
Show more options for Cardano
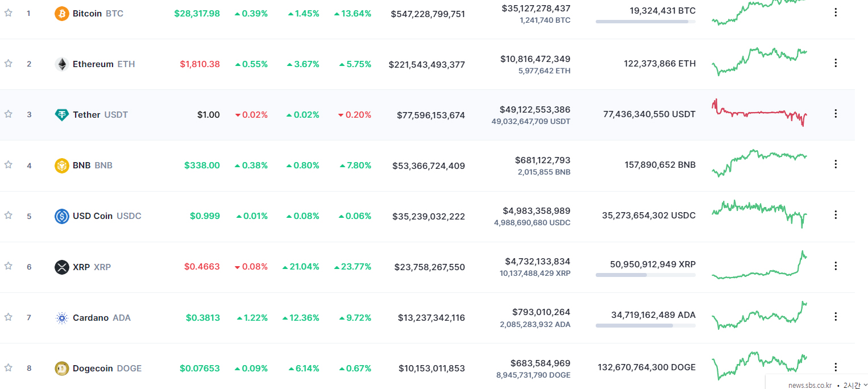836,317
